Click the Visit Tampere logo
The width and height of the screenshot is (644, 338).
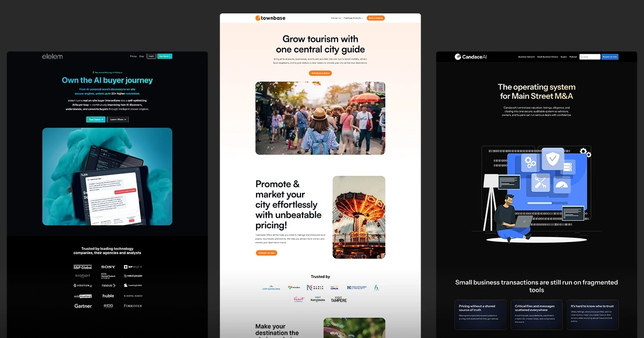point(338,299)
